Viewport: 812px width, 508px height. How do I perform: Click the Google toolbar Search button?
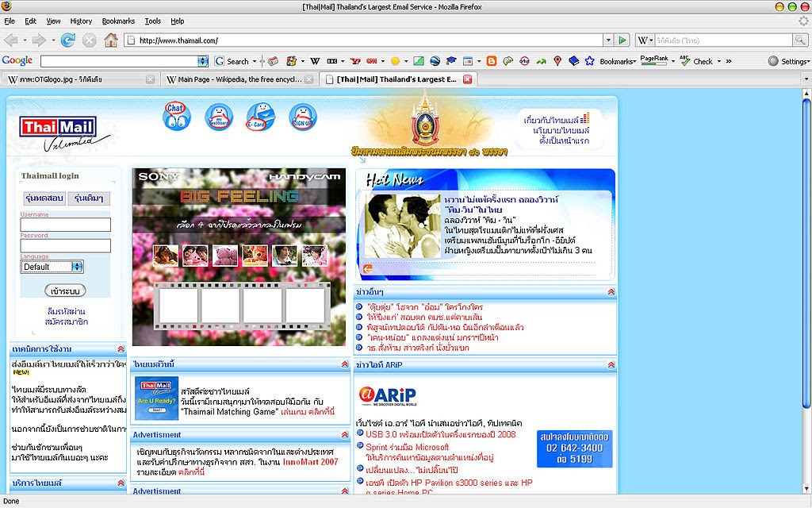[x=232, y=61]
